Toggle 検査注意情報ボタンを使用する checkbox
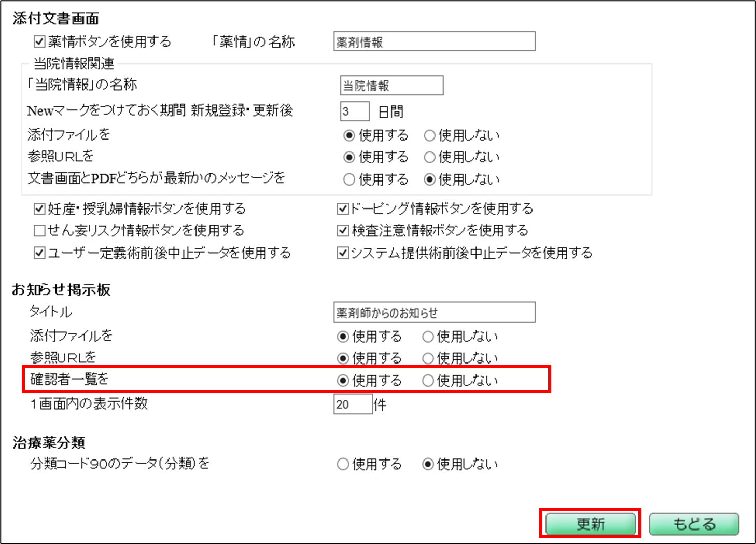Image resolution: width=756 pixels, height=544 pixels. tap(343, 230)
